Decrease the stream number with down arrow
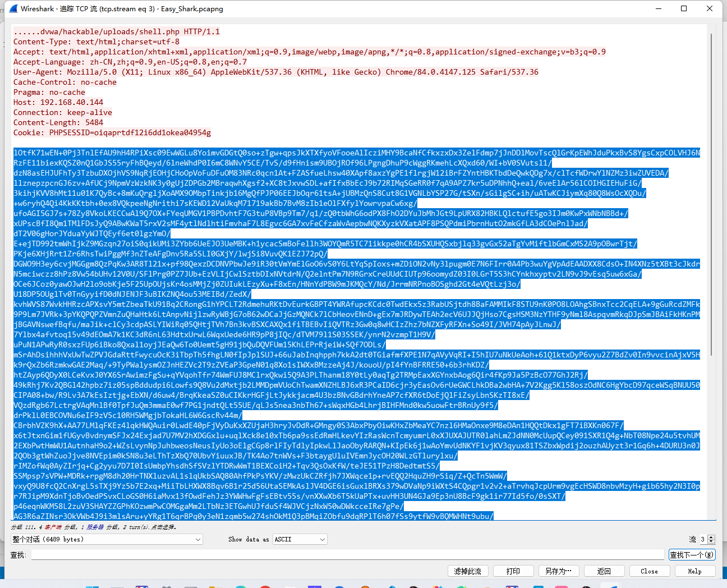The height and width of the screenshot is (588, 727). coord(711,541)
